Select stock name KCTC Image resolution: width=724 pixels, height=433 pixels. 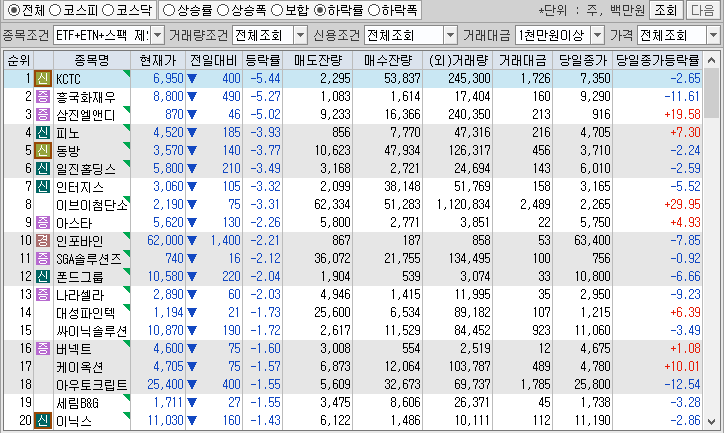[68, 79]
